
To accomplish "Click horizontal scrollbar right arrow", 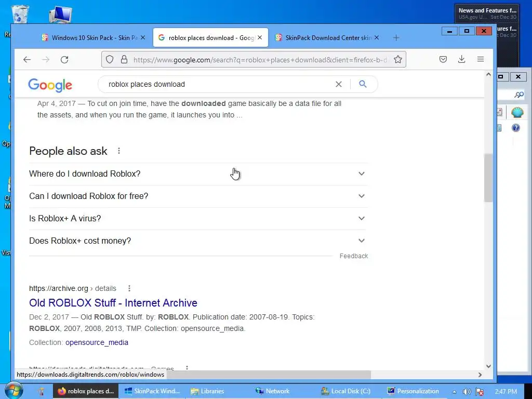I will 480,375.
